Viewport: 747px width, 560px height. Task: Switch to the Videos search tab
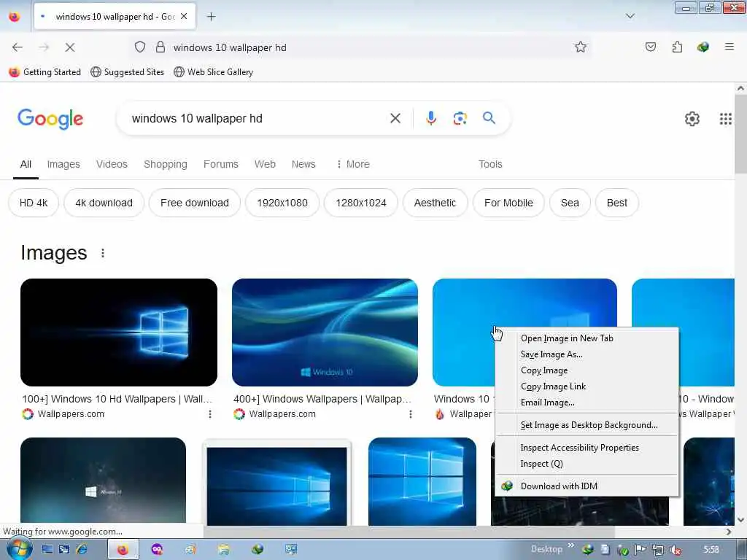(112, 164)
